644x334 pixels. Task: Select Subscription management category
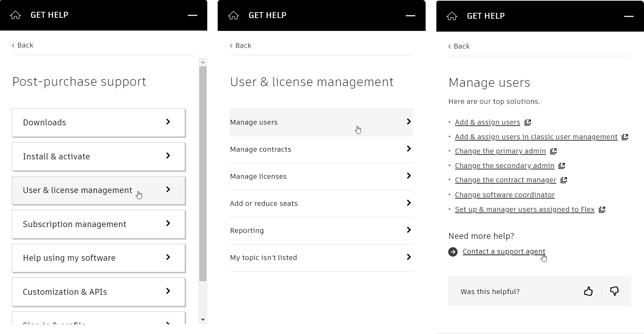[x=99, y=224]
